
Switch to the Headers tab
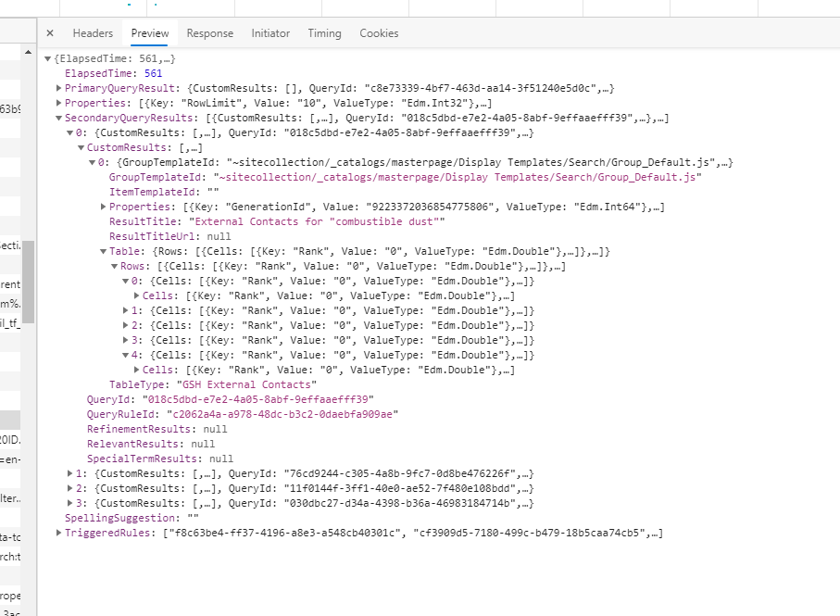tap(93, 33)
